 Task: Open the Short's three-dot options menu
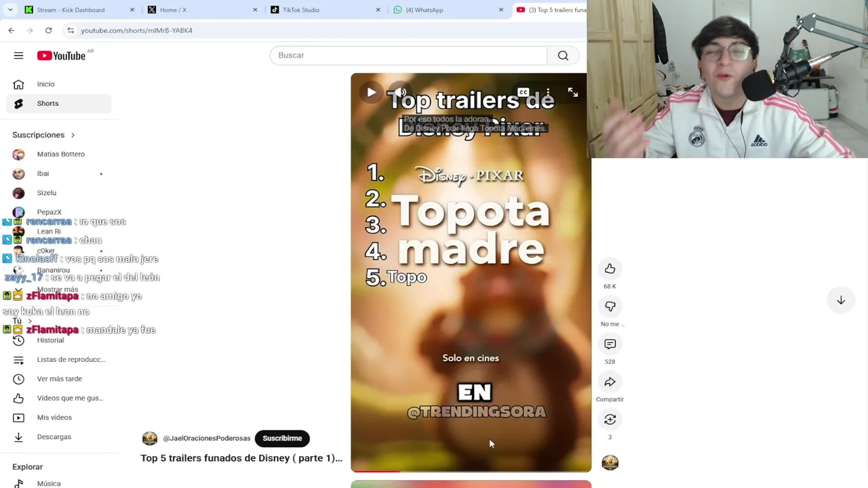coord(548,92)
